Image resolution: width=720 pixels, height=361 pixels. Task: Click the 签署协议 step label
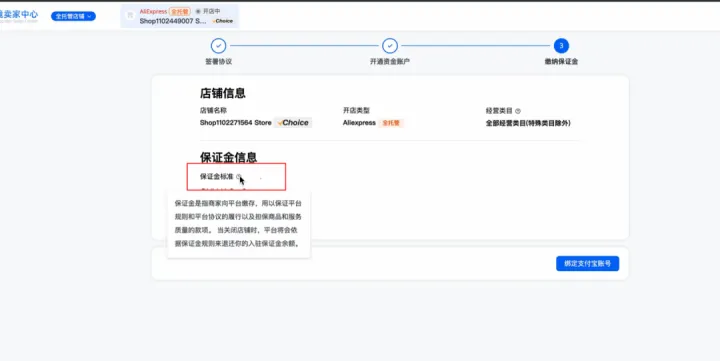tap(219, 62)
